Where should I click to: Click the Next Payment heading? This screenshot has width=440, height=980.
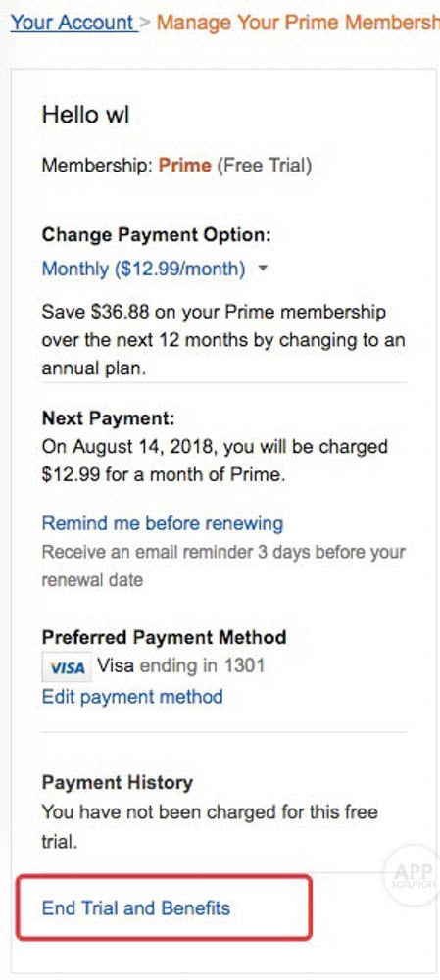point(108,418)
